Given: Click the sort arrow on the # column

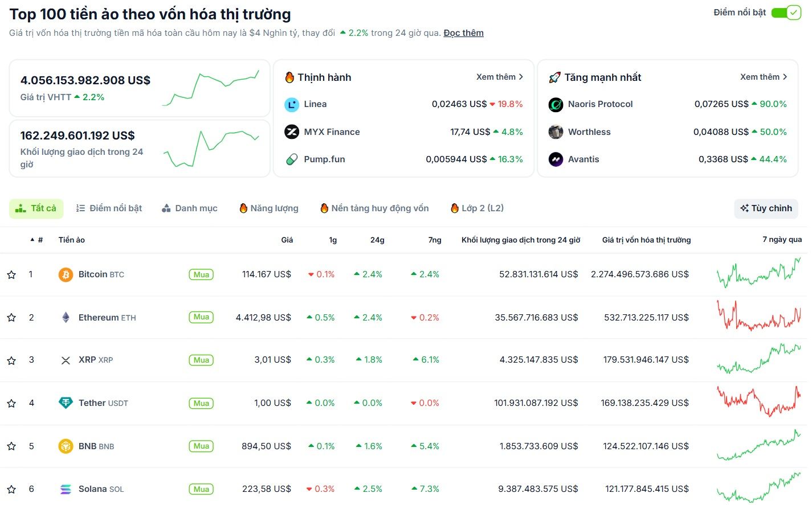Looking at the screenshot, I should (x=32, y=240).
